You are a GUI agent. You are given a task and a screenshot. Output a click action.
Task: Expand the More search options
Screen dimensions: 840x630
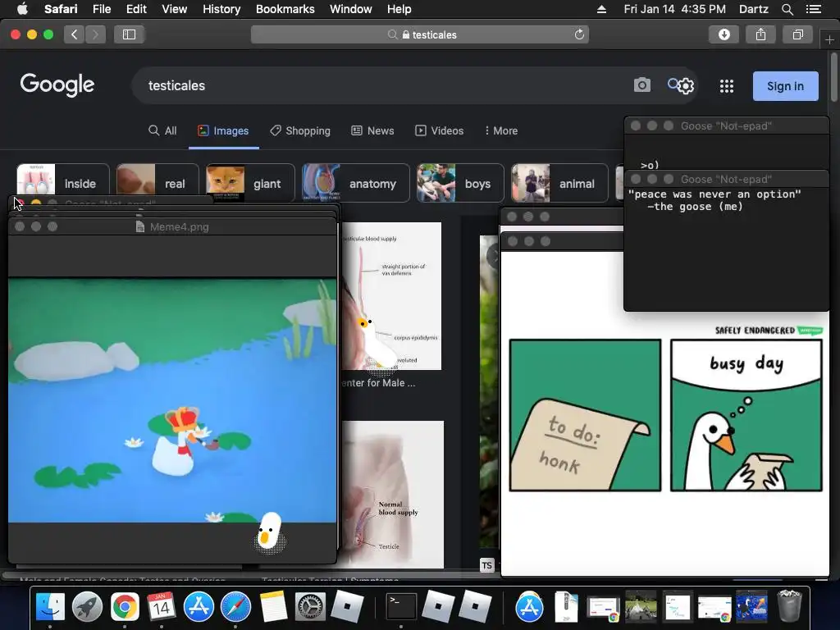501,130
